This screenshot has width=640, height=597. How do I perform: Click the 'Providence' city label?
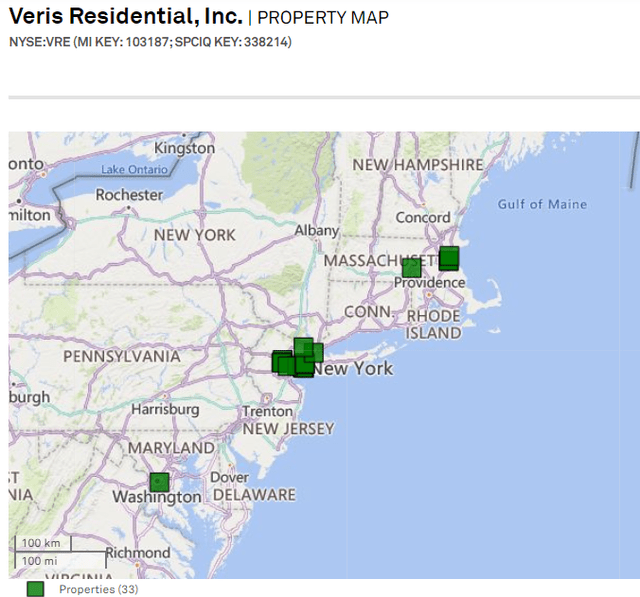pyautogui.click(x=429, y=282)
